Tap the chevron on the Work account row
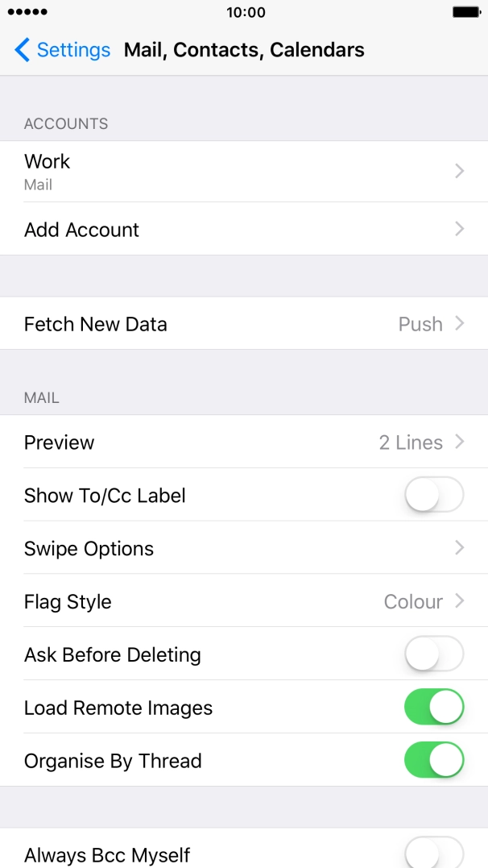This screenshot has height=868, width=488. tap(459, 171)
